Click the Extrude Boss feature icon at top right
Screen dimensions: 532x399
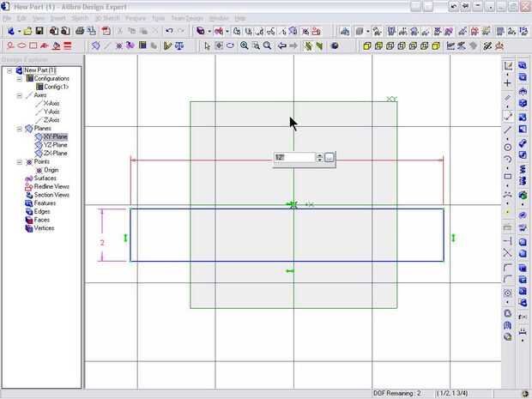pyautogui.click(x=523, y=66)
